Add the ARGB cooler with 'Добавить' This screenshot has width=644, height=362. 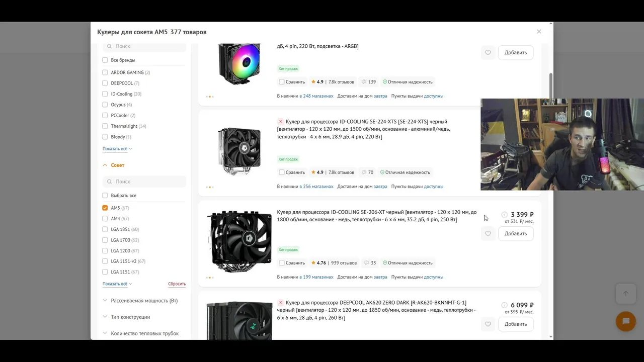click(x=516, y=52)
